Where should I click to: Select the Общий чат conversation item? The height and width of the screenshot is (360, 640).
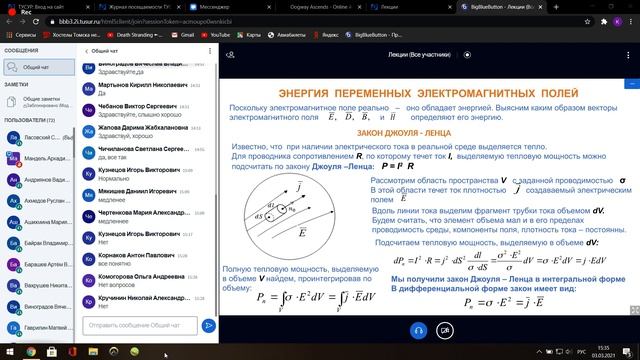[39, 67]
